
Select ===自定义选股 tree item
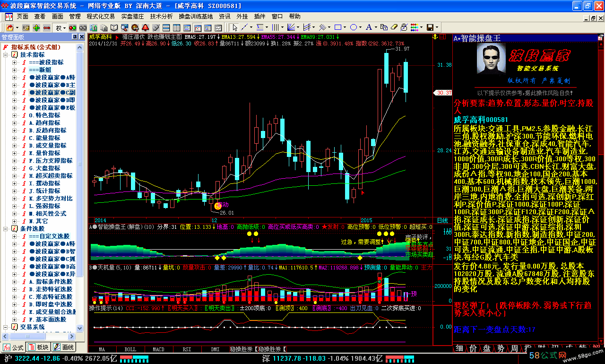pyautogui.click(x=49, y=236)
